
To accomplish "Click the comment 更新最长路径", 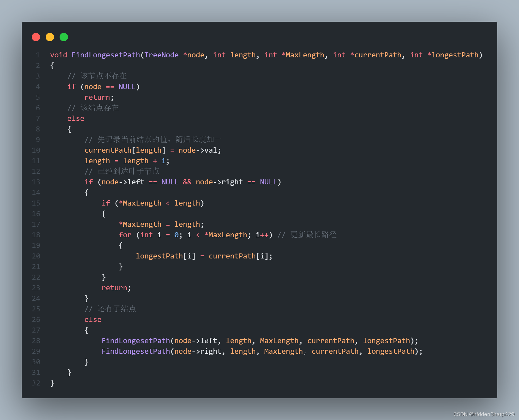I will pos(307,235).
